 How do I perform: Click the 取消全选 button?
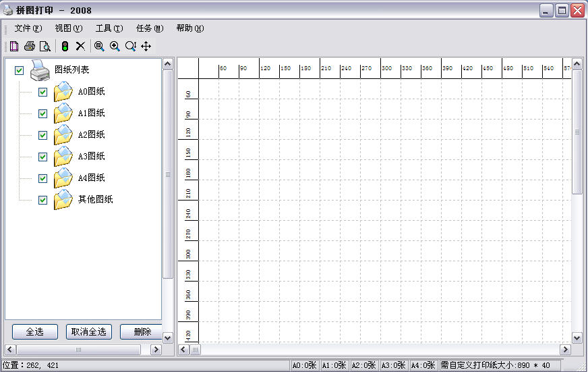(89, 332)
